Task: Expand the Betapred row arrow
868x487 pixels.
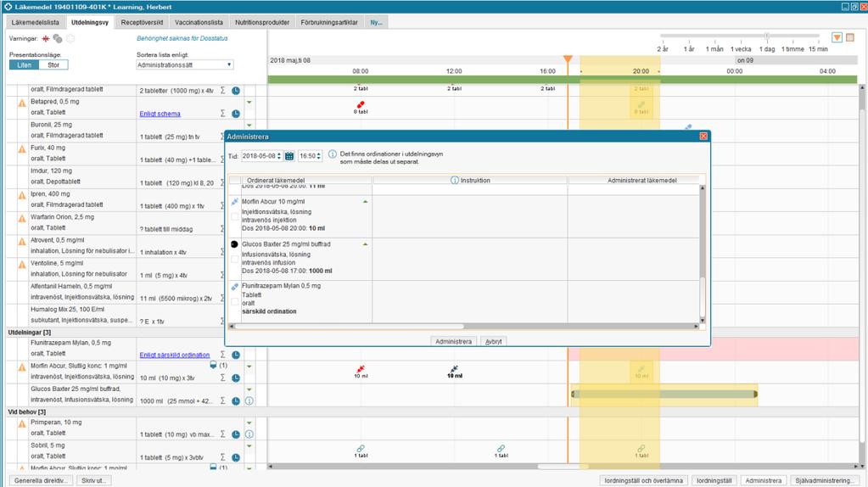Action: [x=249, y=103]
